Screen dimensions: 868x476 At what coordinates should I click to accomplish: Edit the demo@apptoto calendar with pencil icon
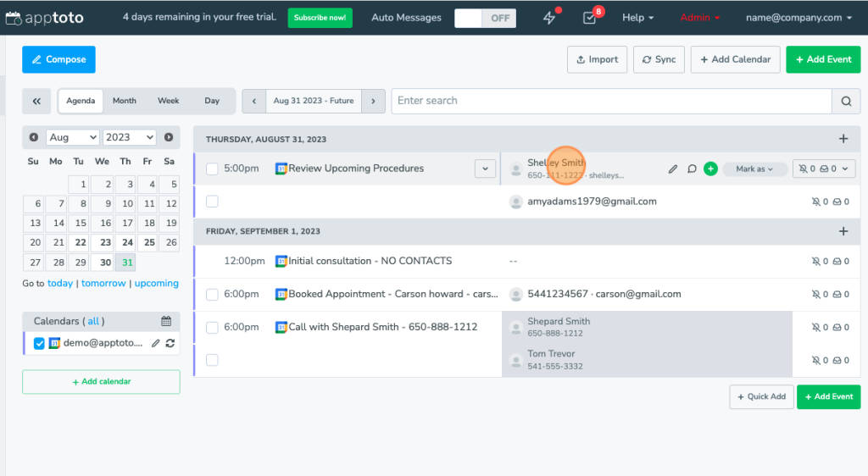[x=156, y=343]
